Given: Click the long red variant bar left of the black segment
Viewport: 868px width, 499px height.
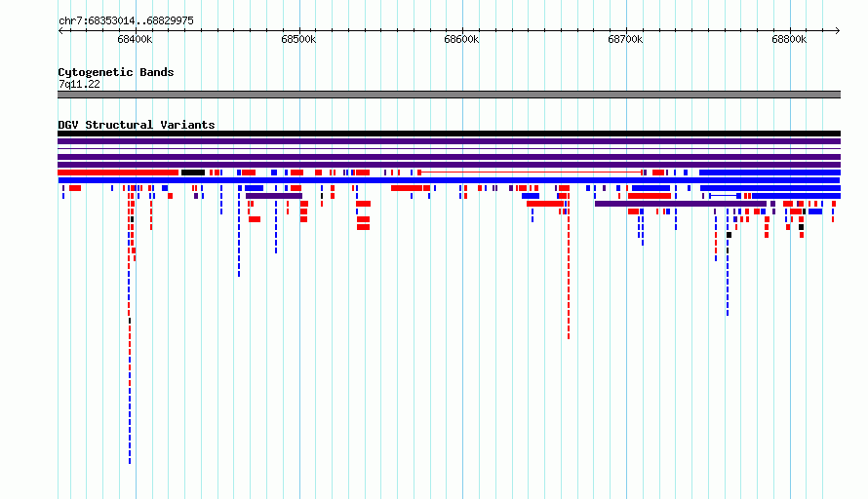Looking at the screenshot, I should (x=118, y=173).
